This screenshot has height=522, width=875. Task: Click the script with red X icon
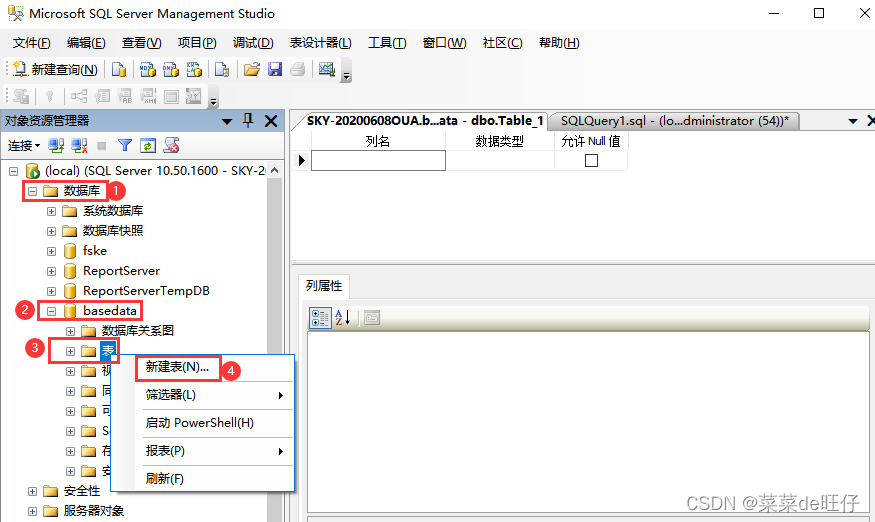171,146
